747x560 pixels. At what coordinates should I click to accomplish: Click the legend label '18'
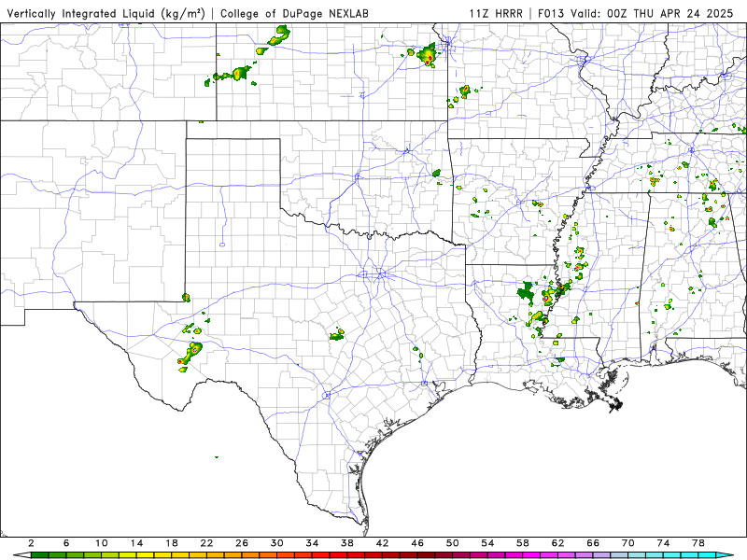pos(172,543)
